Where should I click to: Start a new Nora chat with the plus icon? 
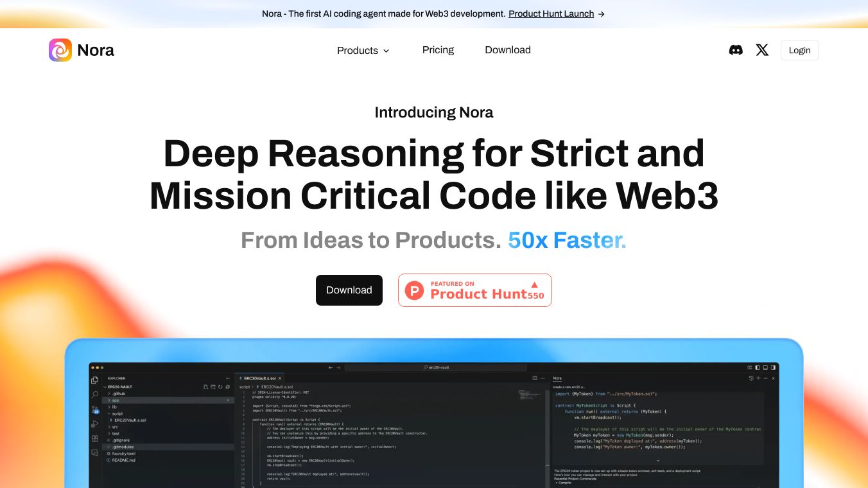[x=758, y=378]
